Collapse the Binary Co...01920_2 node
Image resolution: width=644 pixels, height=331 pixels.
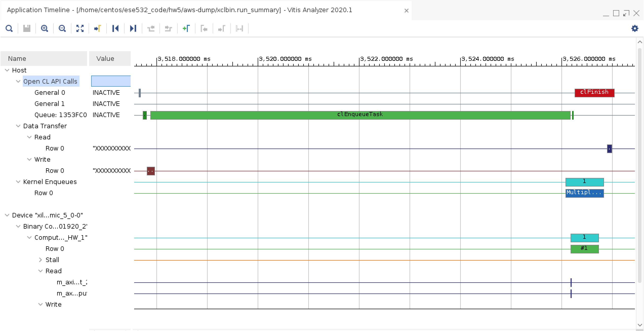[x=18, y=226]
